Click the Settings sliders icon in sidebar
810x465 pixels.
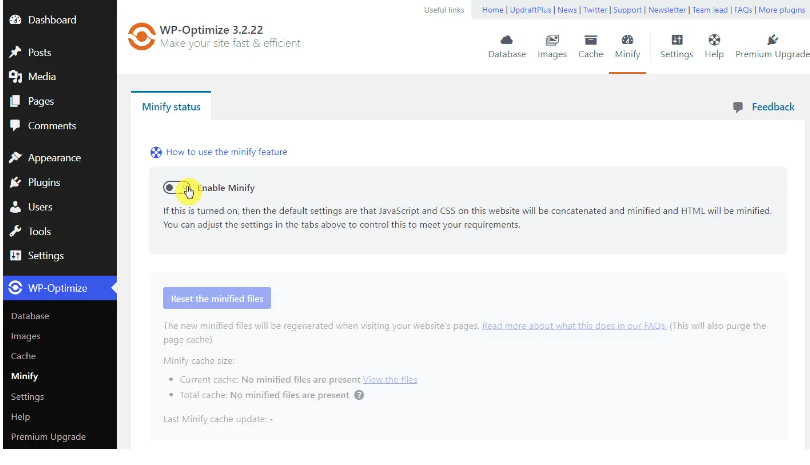point(15,255)
